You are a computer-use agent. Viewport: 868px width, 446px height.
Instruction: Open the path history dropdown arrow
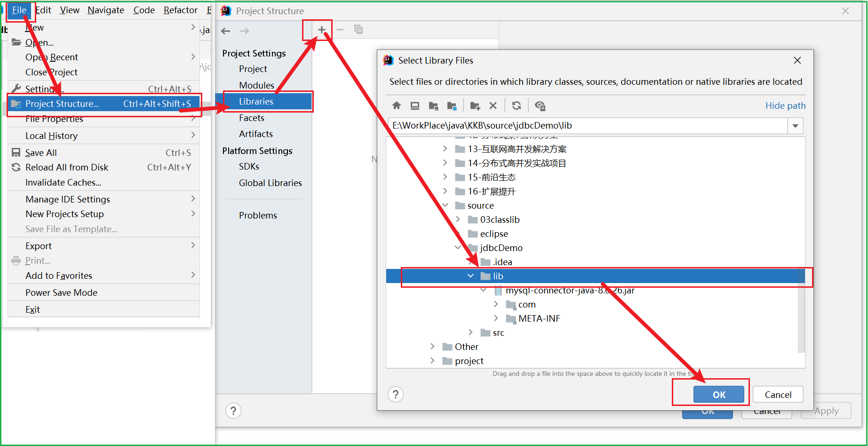click(796, 126)
